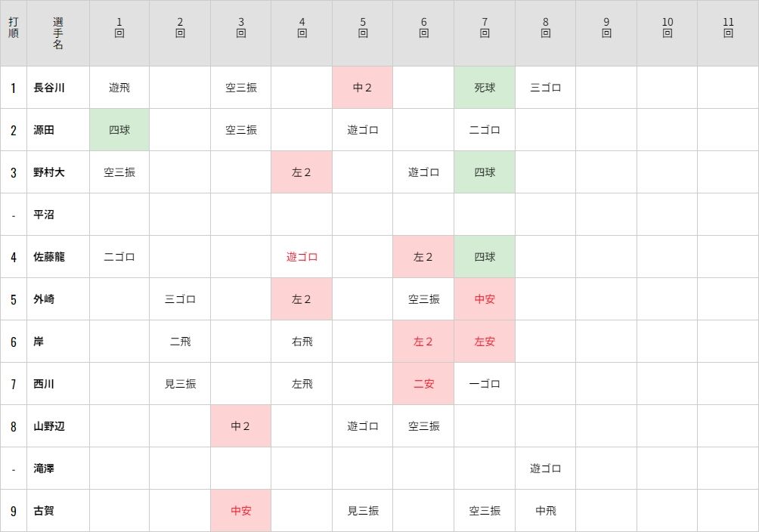Click red 遊ゴロ result for 佐藤龍
Screen dimensions: 759x532
pyautogui.click(x=302, y=257)
